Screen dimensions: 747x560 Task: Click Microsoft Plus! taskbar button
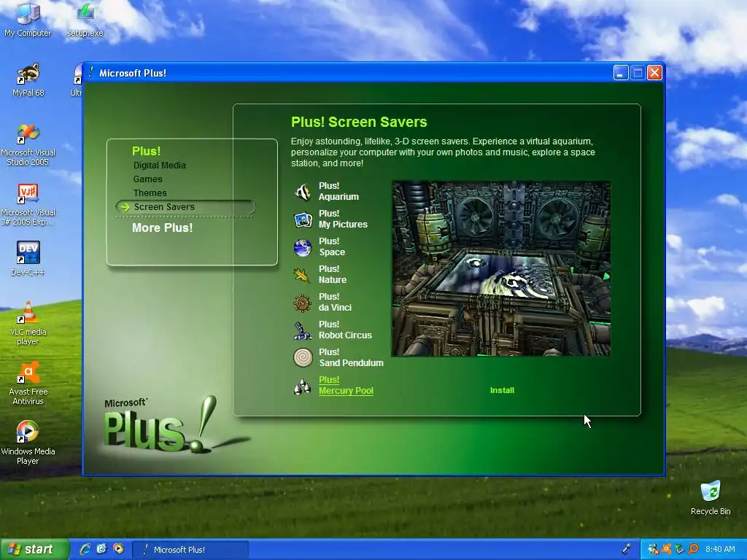[x=190, y=550]
